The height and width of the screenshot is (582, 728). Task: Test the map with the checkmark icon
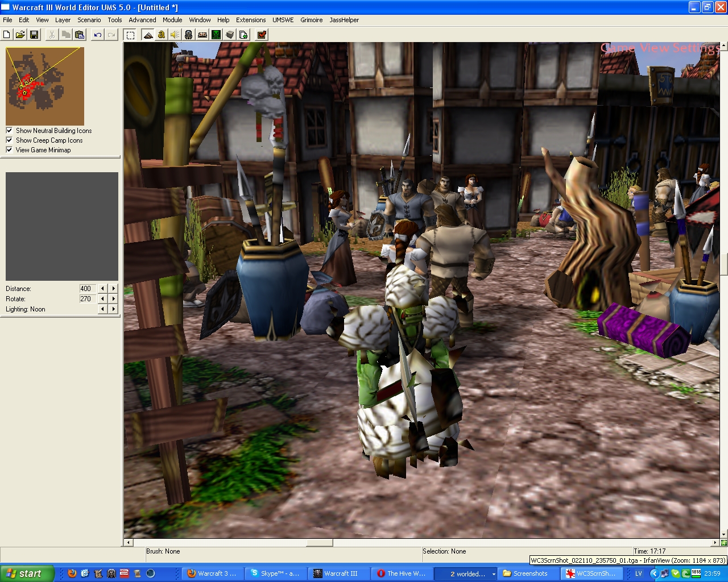(262, 35)
